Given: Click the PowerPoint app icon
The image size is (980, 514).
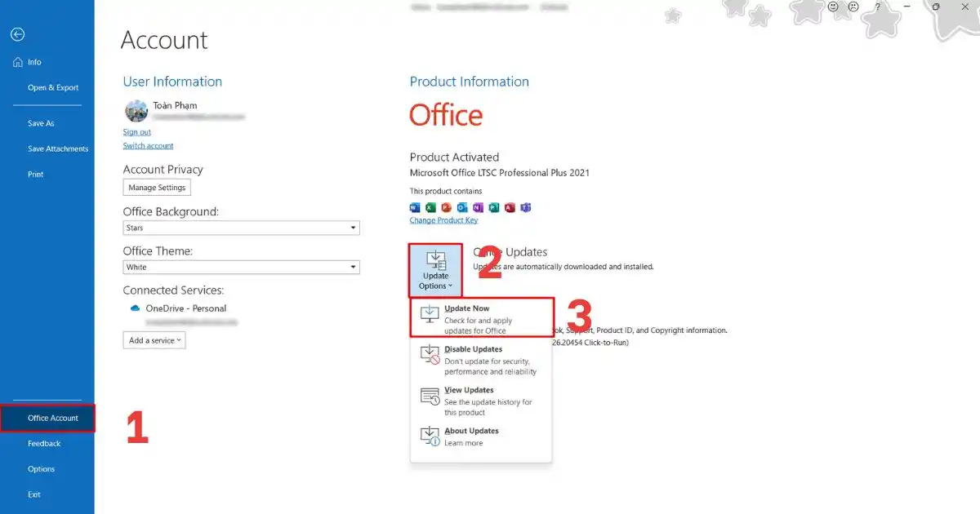Looking at the screenshot, I should click(x=446, y=207).
